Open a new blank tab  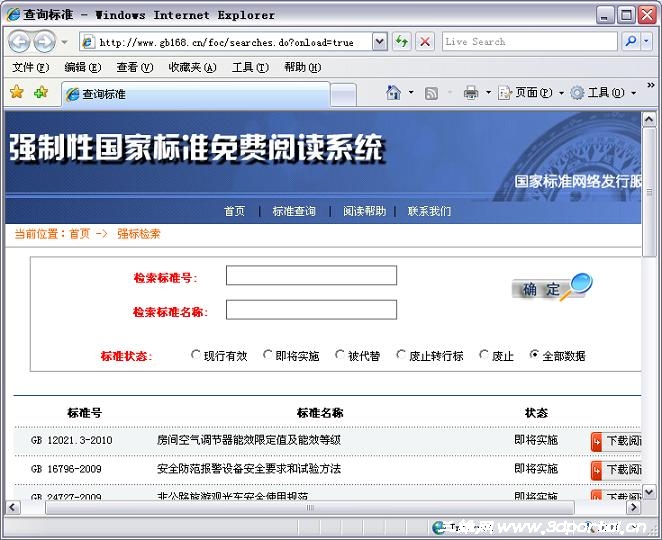343,95
